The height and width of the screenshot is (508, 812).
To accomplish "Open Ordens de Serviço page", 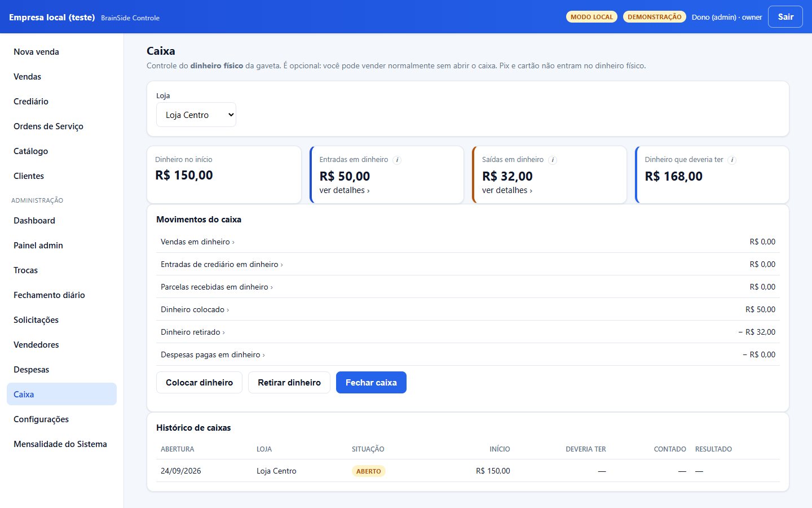I will coord(61,126).
